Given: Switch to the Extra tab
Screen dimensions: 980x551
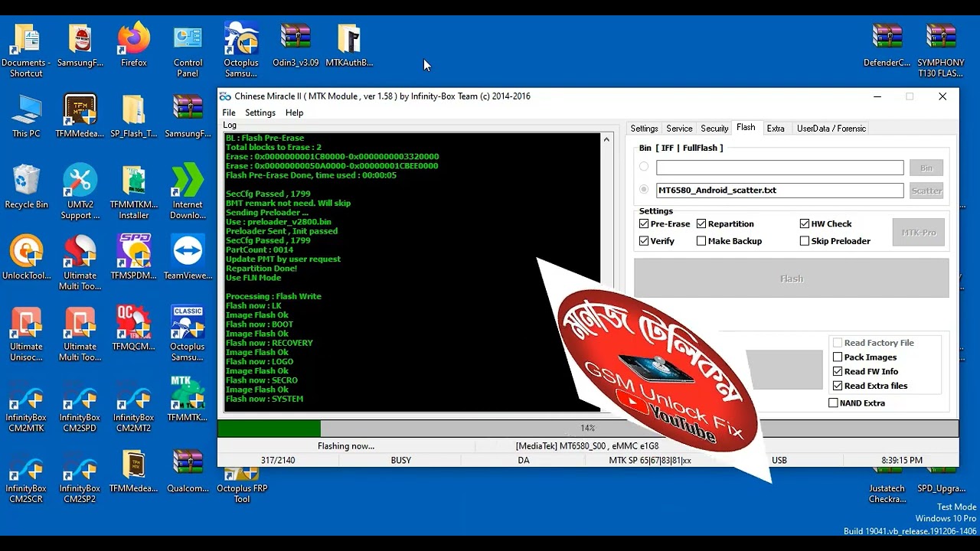Looking at the screenshot, I should tap(776, 129).
